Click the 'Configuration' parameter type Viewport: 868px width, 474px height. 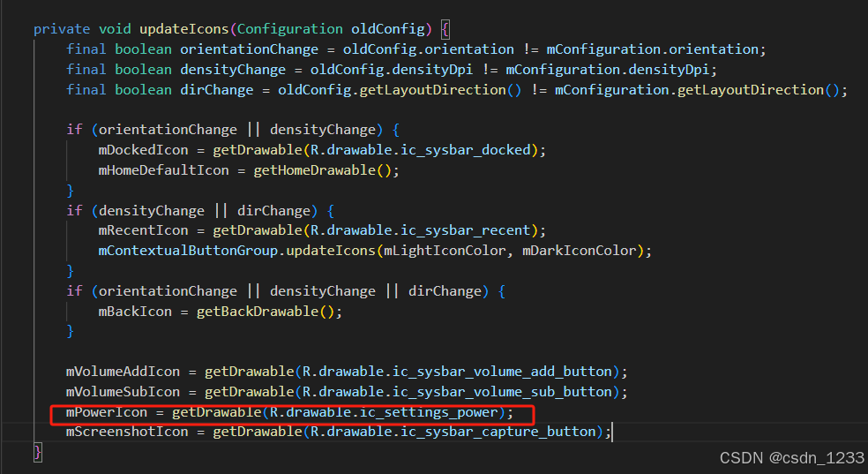point(289,29)
